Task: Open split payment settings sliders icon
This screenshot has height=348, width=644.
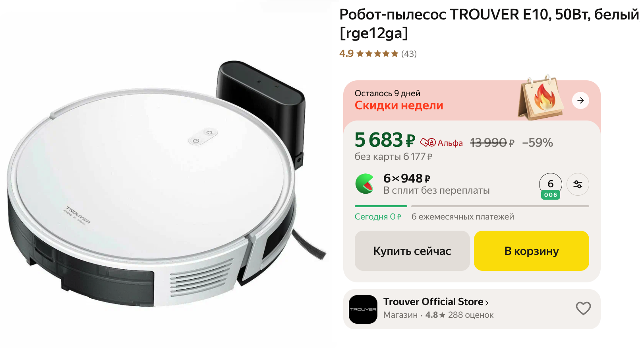Action: pyautogui.click(x=578, y=184)
